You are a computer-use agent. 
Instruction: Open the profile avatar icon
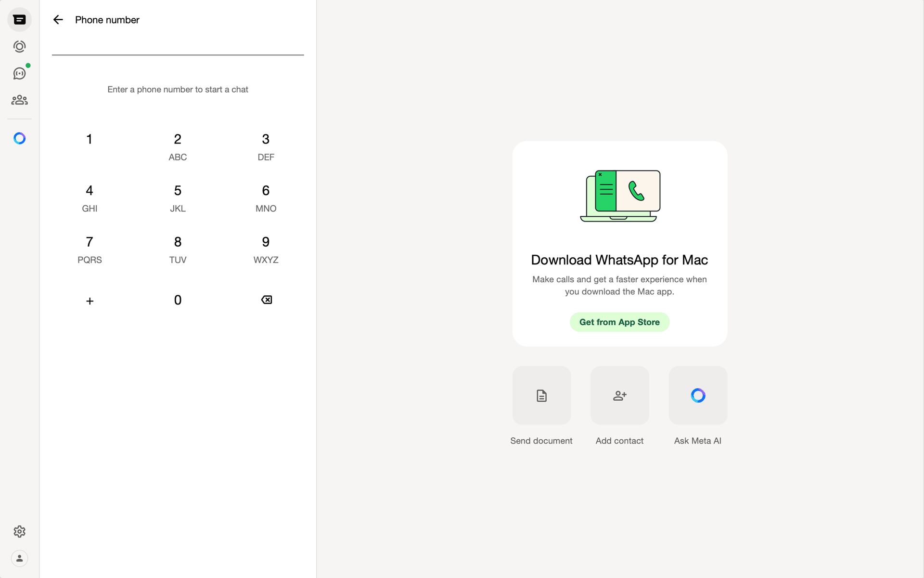[x=19, y=558]
